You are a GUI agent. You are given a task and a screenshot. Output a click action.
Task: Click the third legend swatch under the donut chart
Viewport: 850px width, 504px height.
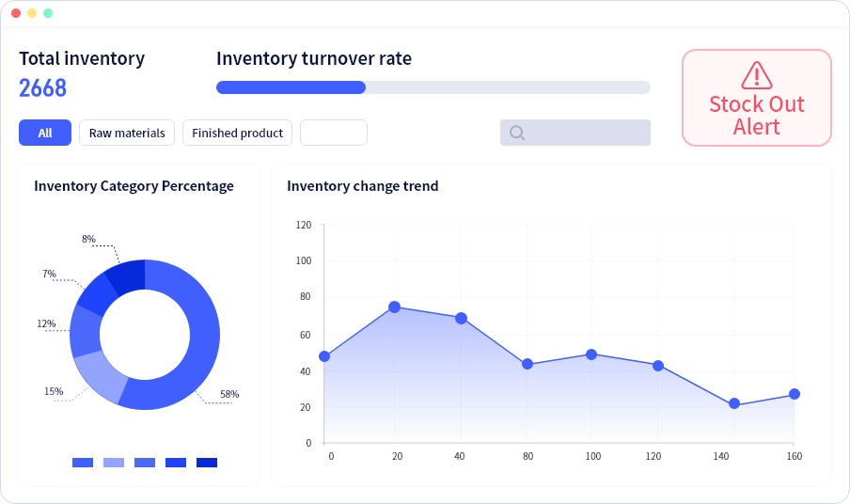145,463
